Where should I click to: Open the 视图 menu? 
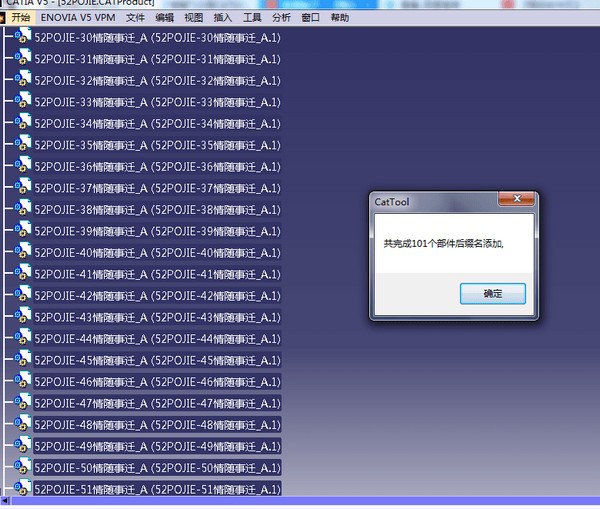coord(194,18)
